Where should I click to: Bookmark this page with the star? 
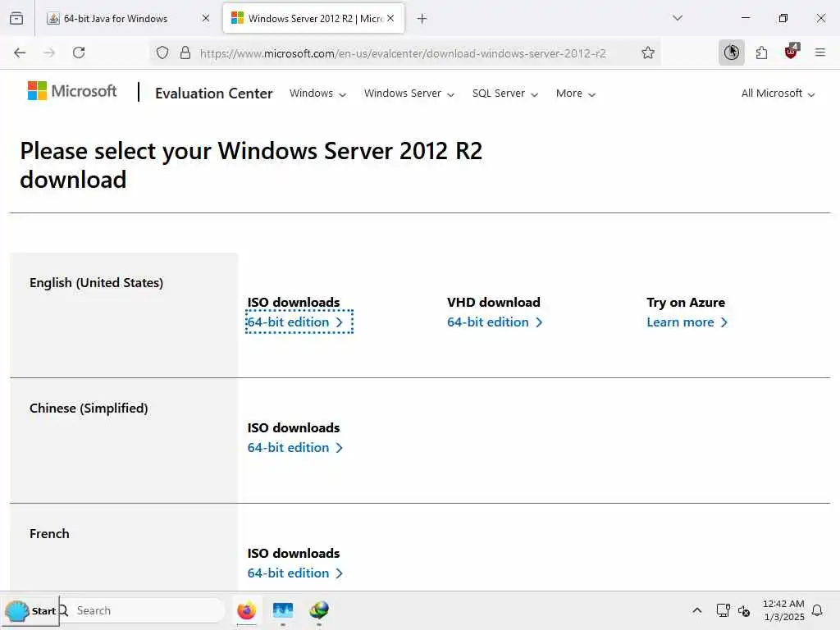click(x=648, y=52)
